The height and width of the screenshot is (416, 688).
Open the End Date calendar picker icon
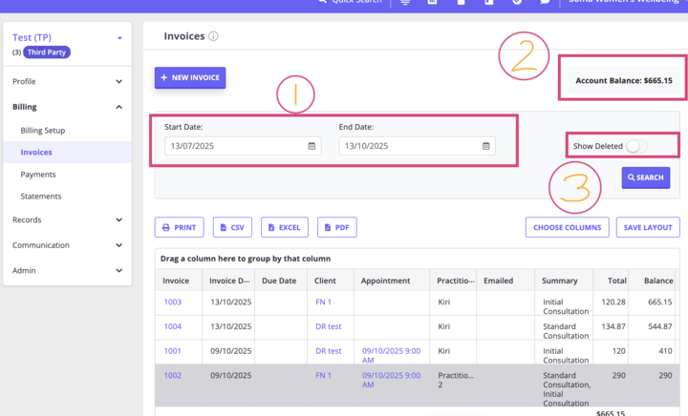pyautogui.click(x=486, y=146)
